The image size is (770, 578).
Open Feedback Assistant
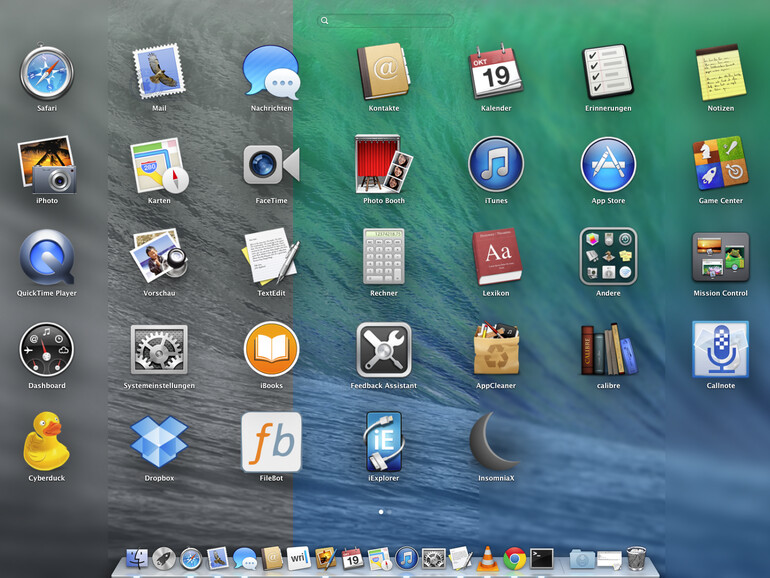(384, 349)
